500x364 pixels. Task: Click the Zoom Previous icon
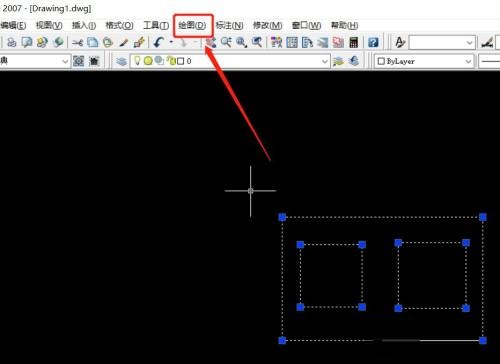tap(257, 42)
